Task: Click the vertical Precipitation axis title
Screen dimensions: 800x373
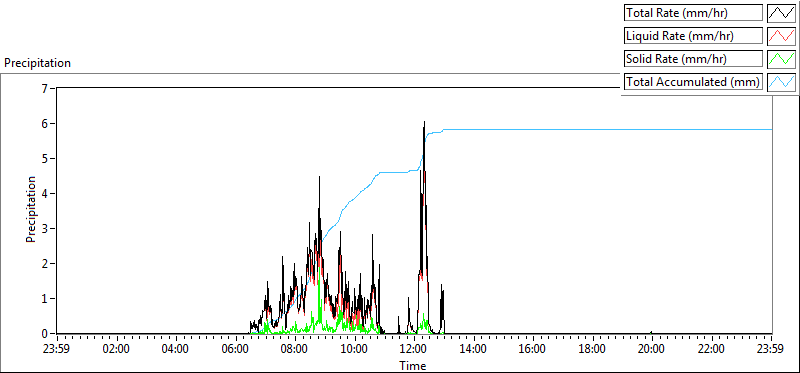Action: point(31,209)
